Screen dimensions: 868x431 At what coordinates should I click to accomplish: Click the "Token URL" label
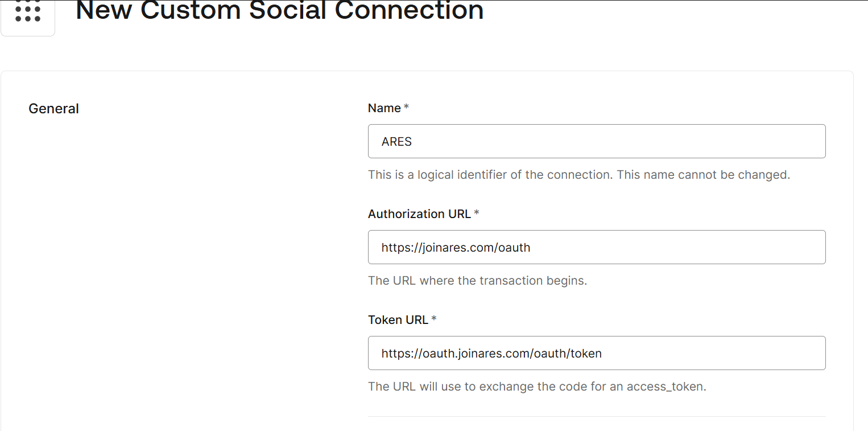point(398,320)
